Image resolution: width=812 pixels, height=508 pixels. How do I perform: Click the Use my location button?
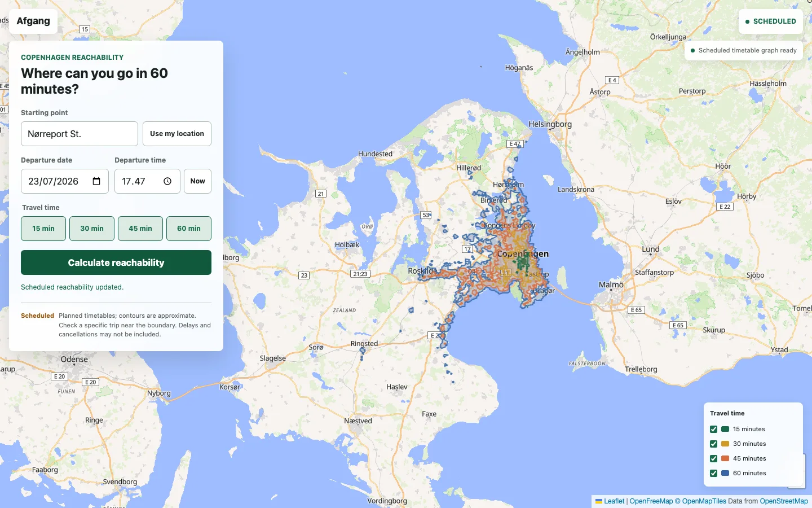pyautogui.click(x=177, y=134)
